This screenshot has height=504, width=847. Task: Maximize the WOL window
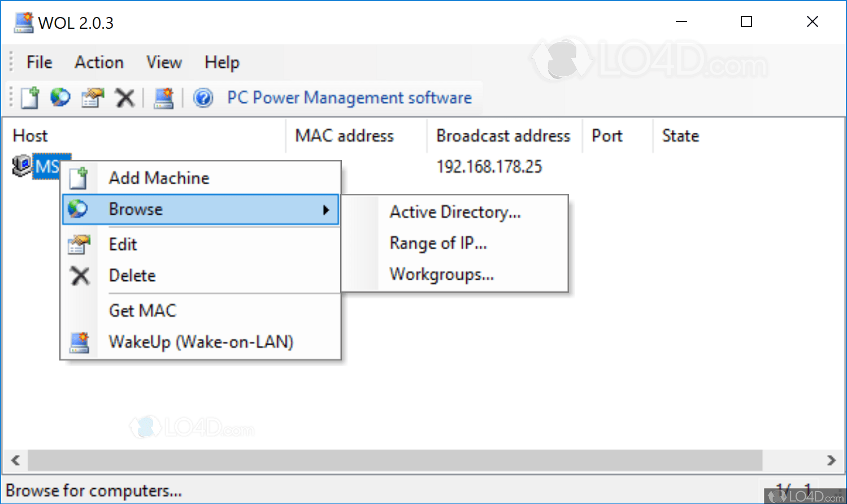[746, 22]
